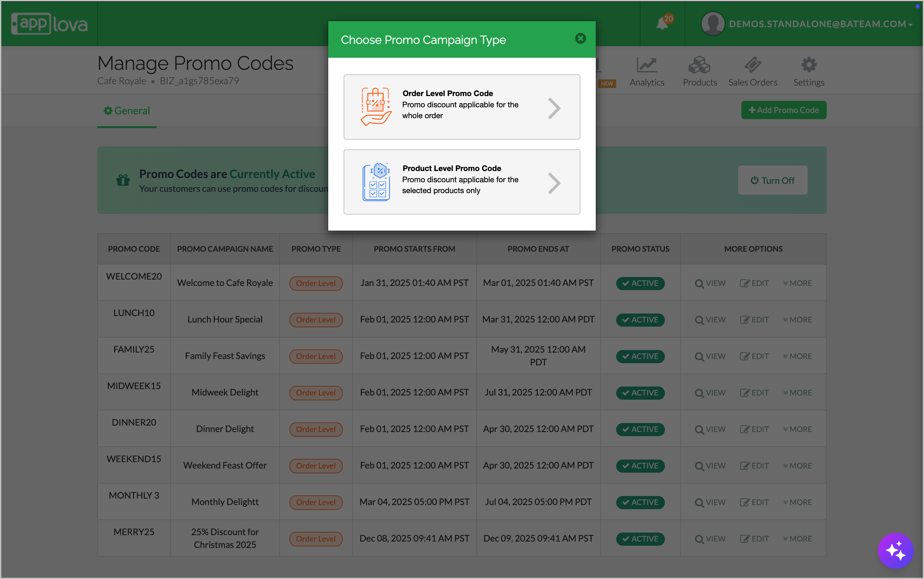The height and width of the screenshot is (579, 924).
Task: Open the Sales Orders ticket icon
Action: coord(752,65)
